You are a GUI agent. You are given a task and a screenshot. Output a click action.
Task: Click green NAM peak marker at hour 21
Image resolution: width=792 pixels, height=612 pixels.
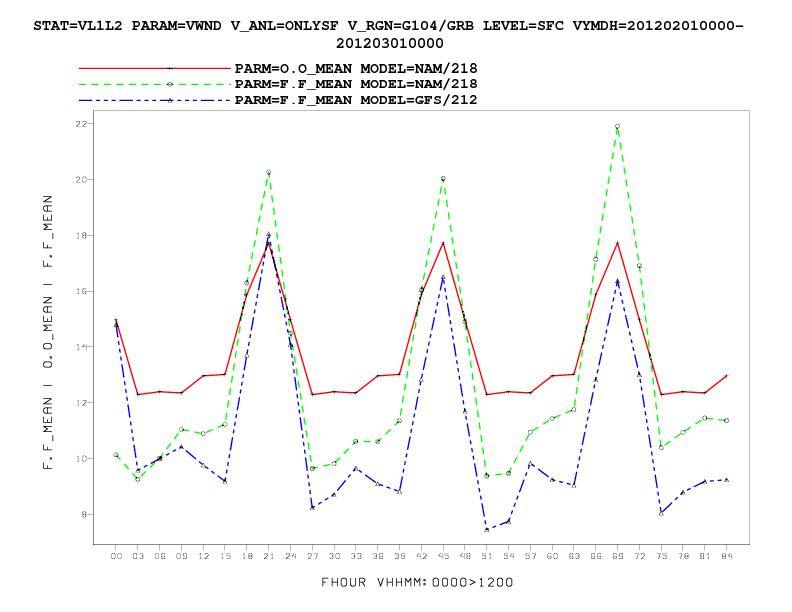[x=268, y=172]
